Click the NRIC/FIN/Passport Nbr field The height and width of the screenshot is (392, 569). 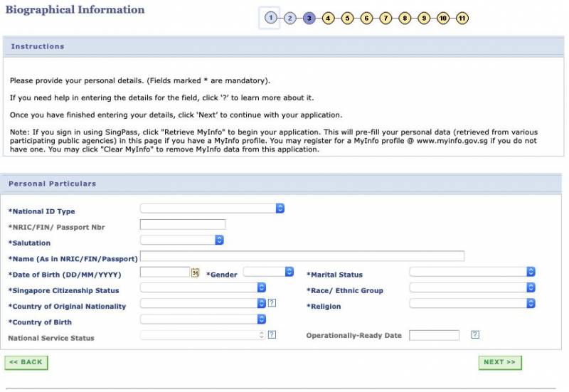coord(183,225)
